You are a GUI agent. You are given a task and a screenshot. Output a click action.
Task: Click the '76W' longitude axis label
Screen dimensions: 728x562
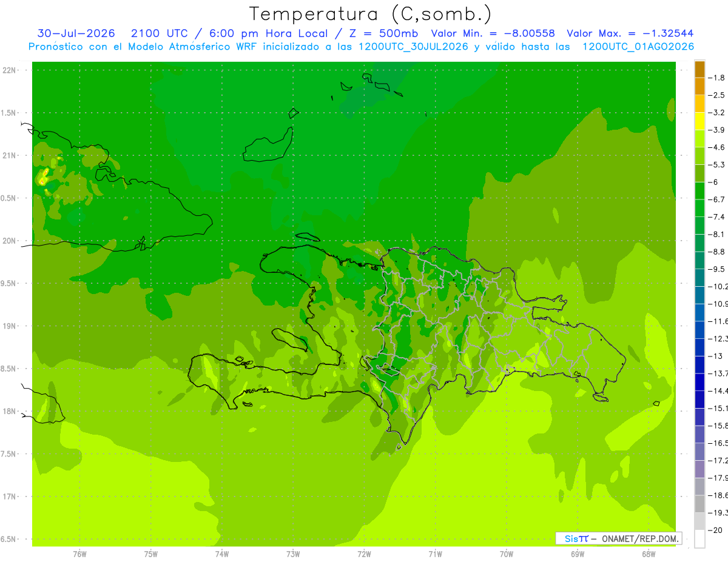(79, 554)
